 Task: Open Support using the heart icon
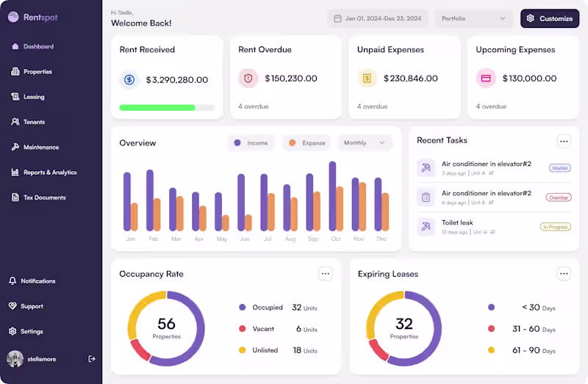tap(12, 305)
